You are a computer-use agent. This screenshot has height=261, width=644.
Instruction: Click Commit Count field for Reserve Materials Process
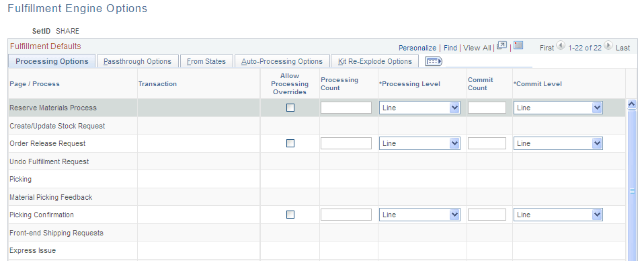[x=487, y=108]
